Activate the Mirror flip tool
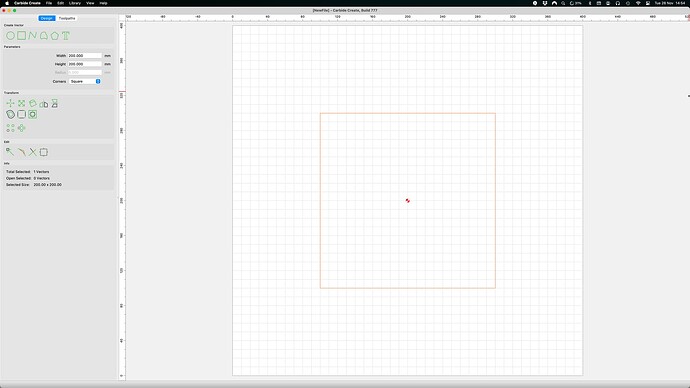The image size is (690, 388). coord(55,103)
